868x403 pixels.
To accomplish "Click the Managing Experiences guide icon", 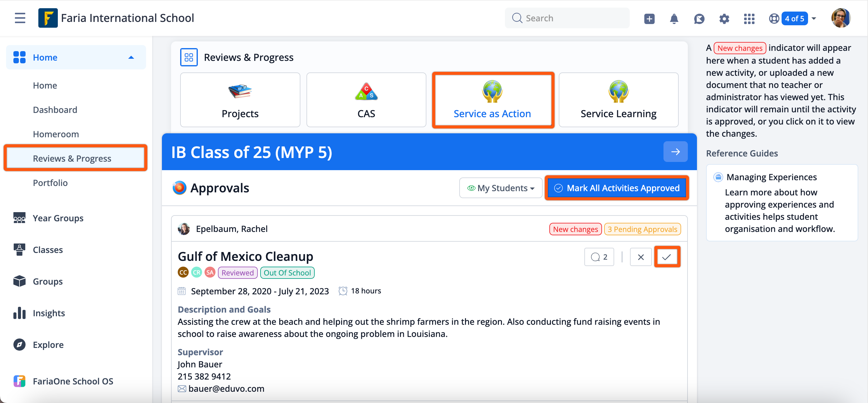I will (x=718, y=177).
